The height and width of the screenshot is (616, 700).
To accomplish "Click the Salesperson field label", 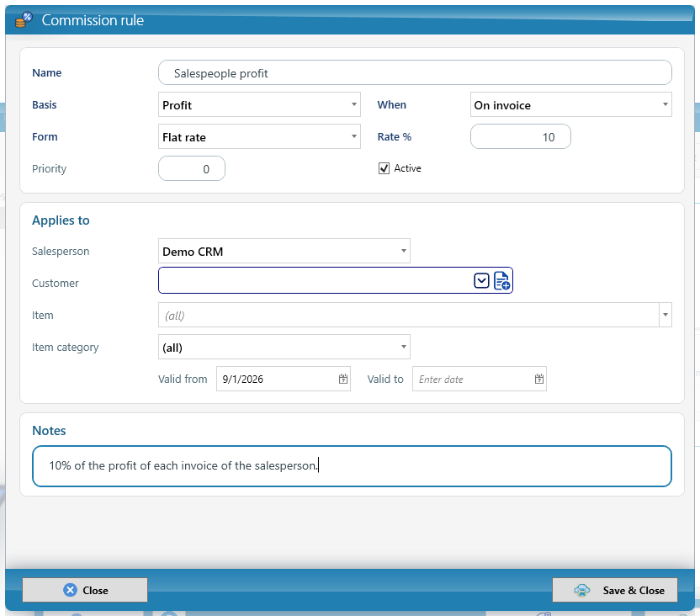I will [61, 252].
